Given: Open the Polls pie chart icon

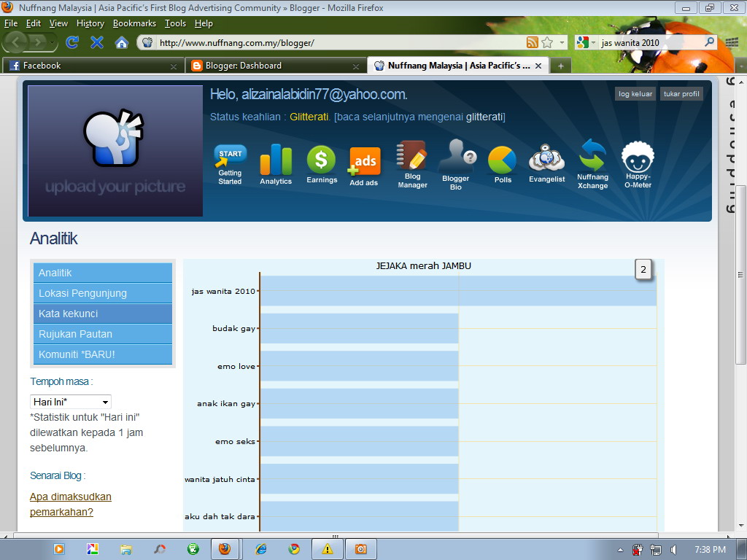Looking at the screenshot, I should (x=503, y=164).
